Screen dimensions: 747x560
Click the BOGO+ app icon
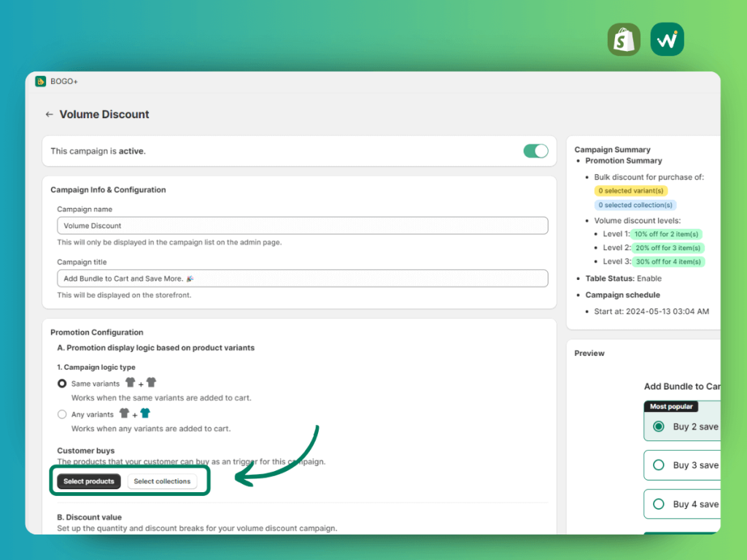click(41, 82)
